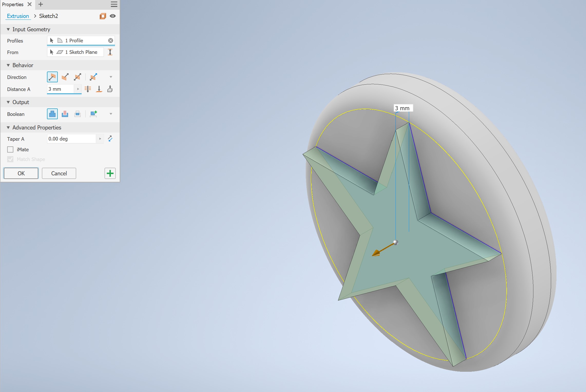Toggle the solid output mode icon
586x392 pixels.
(103, 16)
